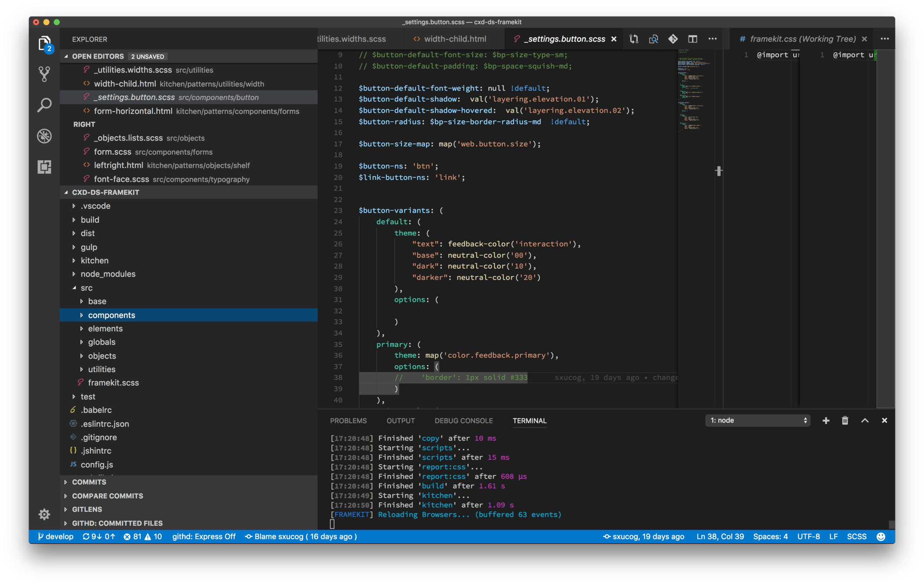The image size is (924, 585).
Task: Maximize terminal panel with chevron up
Action: click(865, 420)
